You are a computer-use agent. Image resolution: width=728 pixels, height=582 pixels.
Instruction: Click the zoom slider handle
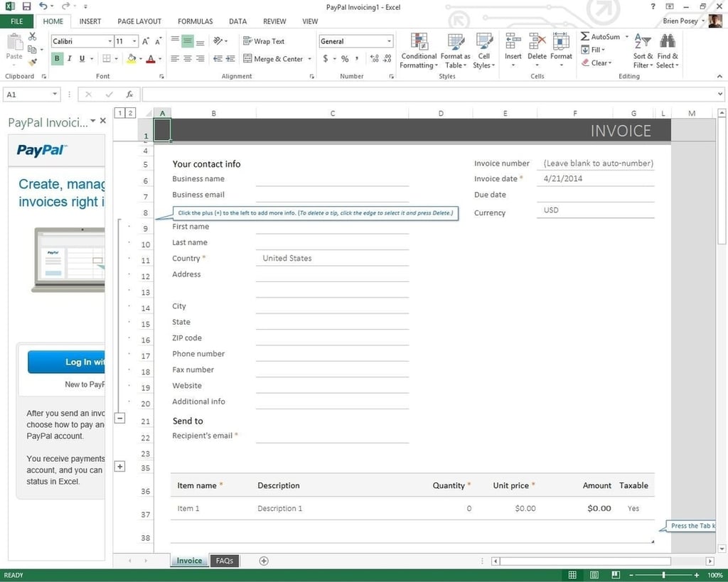(663, 575)
